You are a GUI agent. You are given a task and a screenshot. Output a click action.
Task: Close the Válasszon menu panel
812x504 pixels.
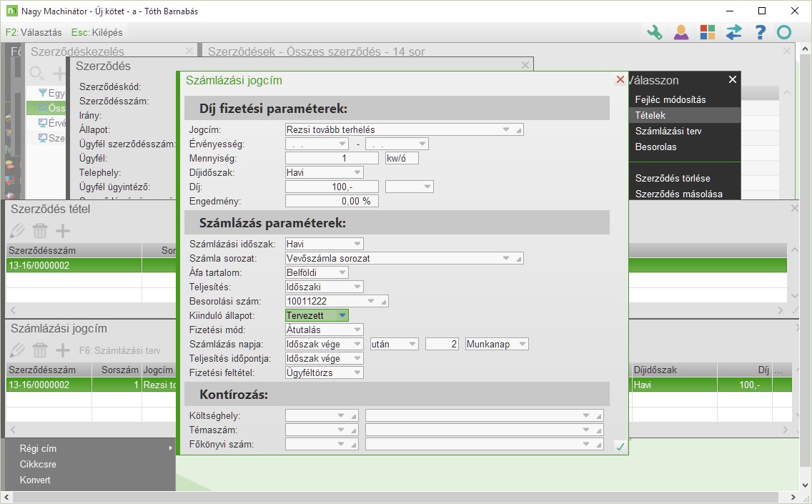[x=732, y=79]
